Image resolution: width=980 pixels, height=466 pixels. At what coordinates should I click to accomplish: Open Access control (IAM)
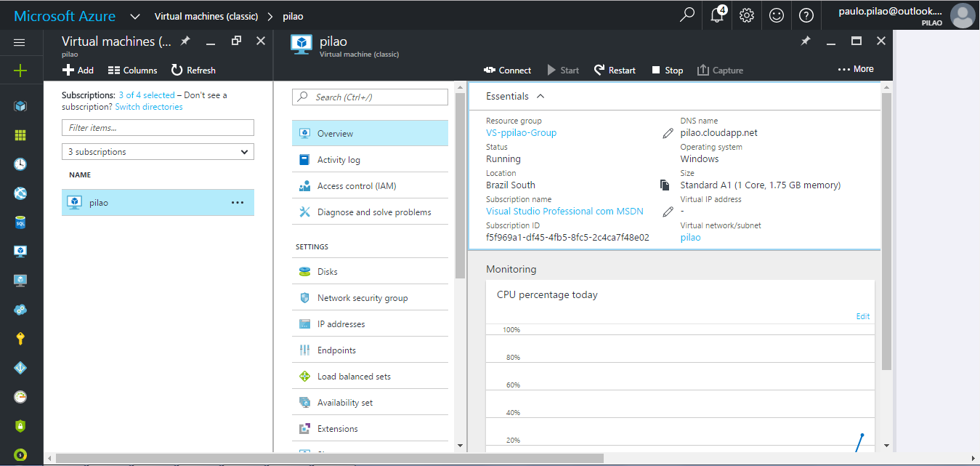coord(370,186)
